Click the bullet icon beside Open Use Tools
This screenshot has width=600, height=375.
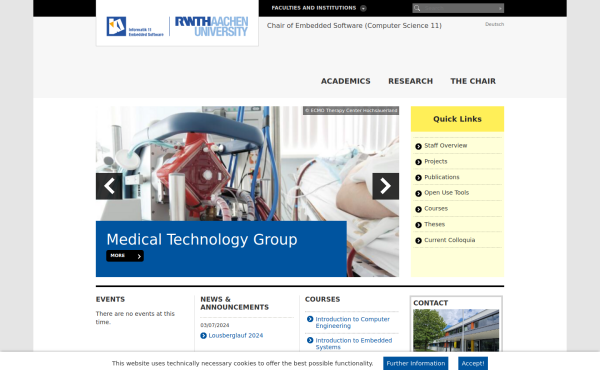(418, 193)
